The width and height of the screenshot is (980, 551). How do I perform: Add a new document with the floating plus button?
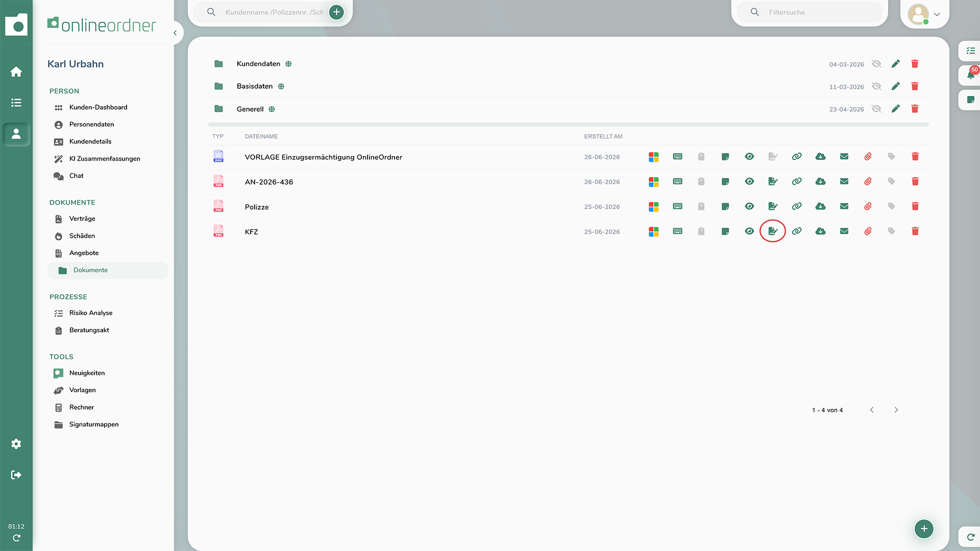(924, 529)
